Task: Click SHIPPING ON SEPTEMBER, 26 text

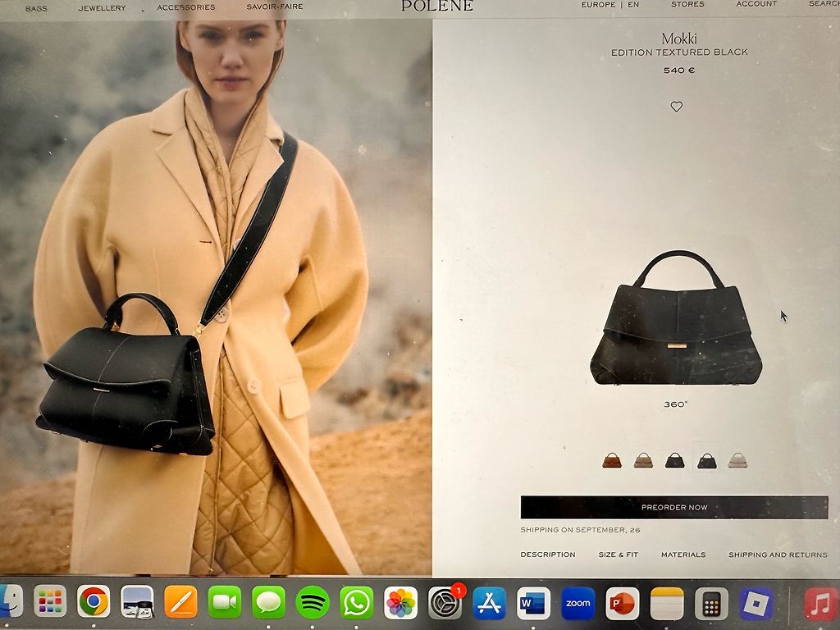Action: [x=580, y=530]
